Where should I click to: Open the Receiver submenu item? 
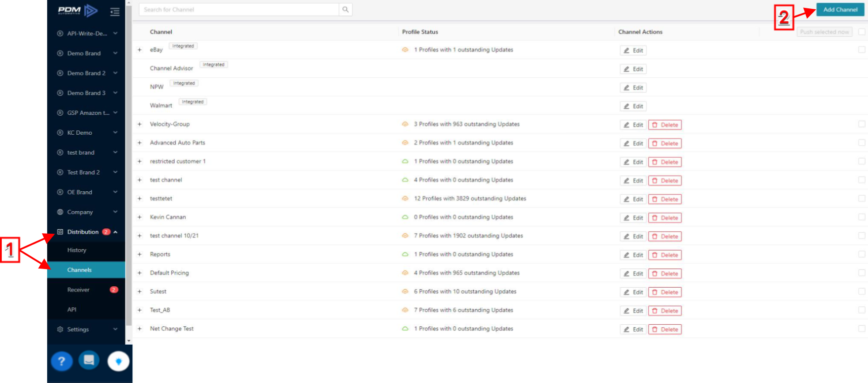click(86, 290)
